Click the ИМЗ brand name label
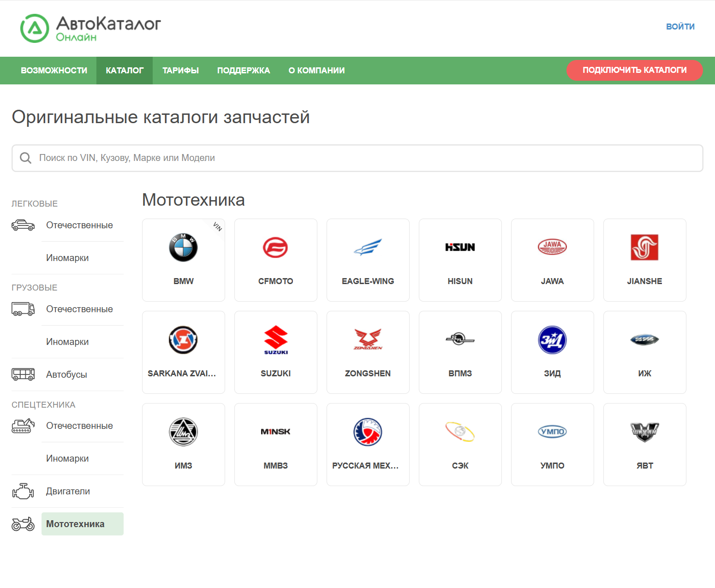The image size is (715, 588). (184, 466)
